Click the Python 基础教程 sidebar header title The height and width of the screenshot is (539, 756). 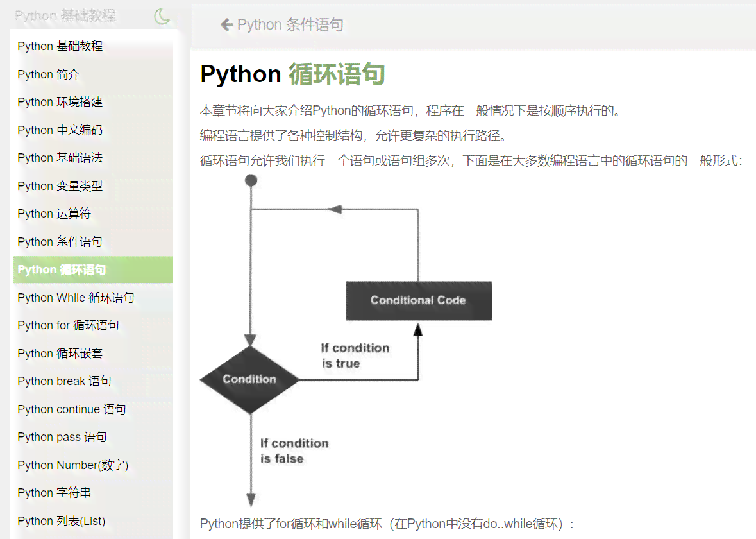[x=65, y=15]
